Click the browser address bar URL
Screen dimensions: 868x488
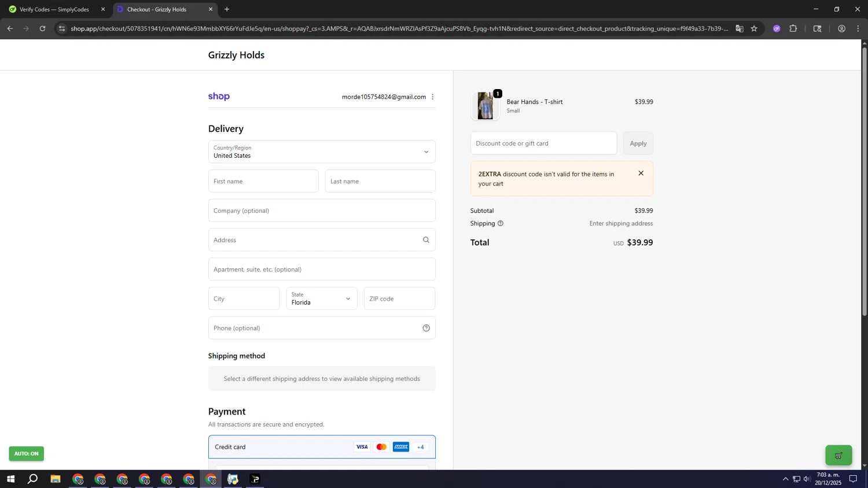399,28
